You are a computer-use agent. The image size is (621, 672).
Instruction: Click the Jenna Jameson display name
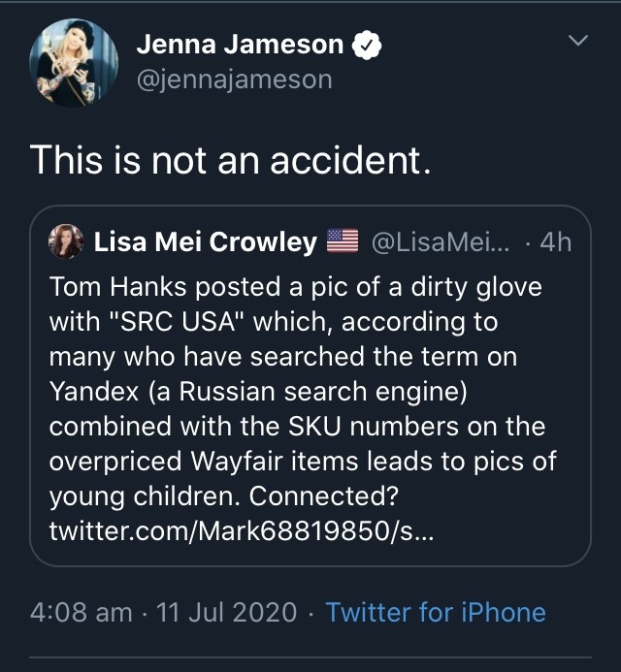240,45
